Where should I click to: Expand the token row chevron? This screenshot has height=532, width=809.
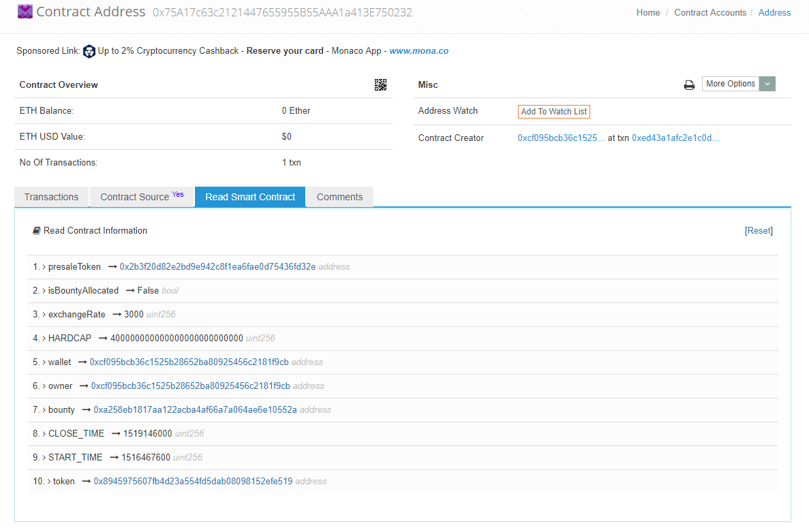[x=49, y=482]
